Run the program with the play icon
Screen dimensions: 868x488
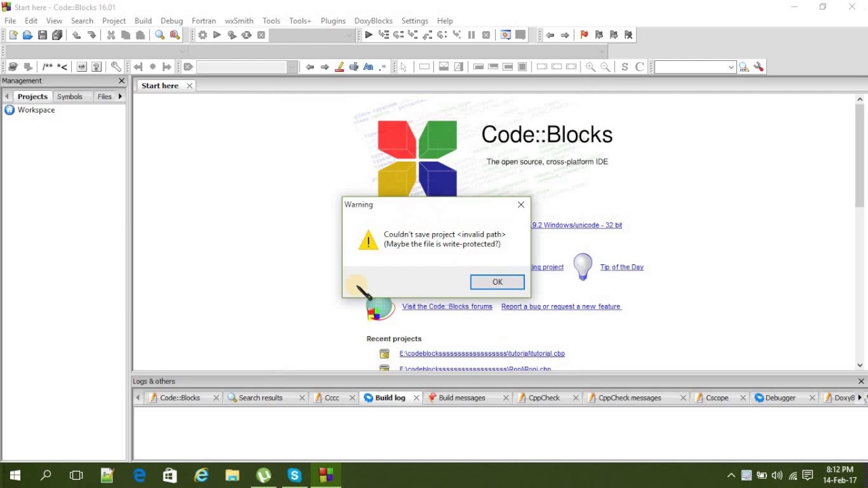coord(217,35)
